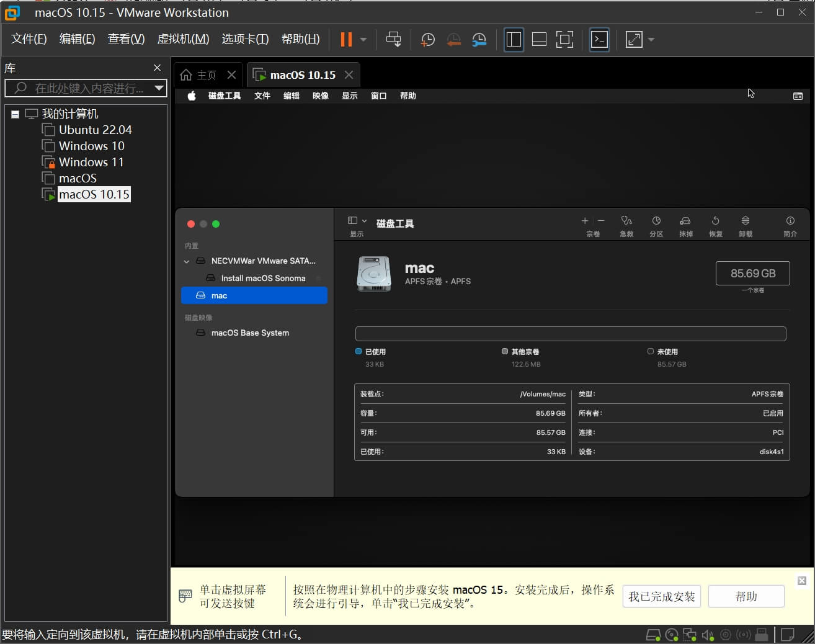Select the mac volume in sidebar
The height and width of the screenshot is (644, 815).
pos(254,295)
